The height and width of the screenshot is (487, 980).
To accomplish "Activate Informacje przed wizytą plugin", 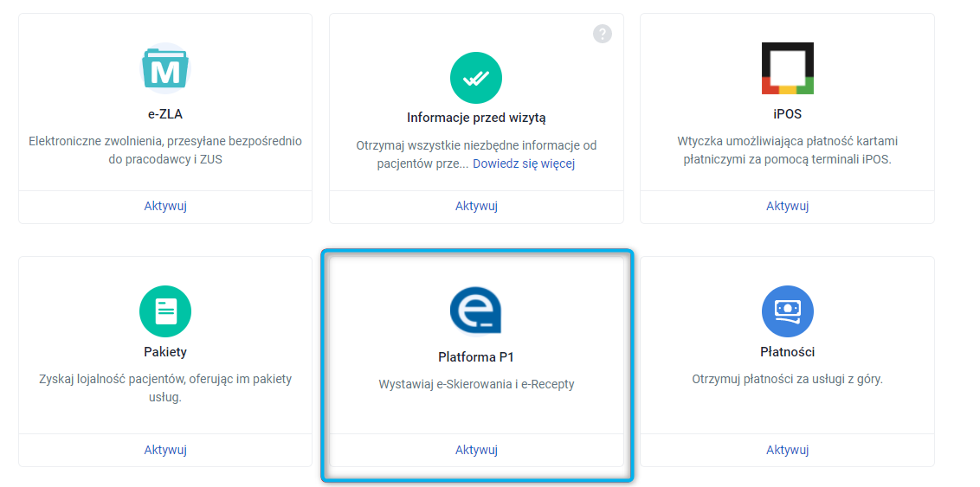I will tap(476, 206).
